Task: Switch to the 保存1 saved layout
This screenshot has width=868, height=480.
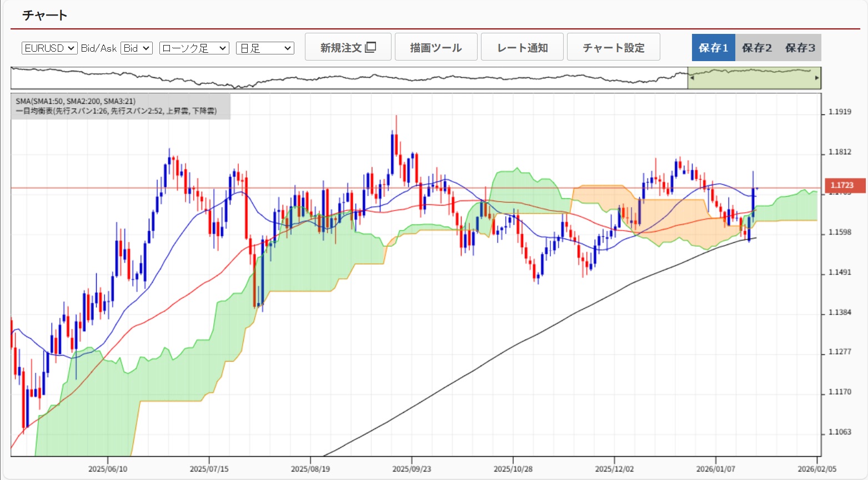Action: coord(713,48)
